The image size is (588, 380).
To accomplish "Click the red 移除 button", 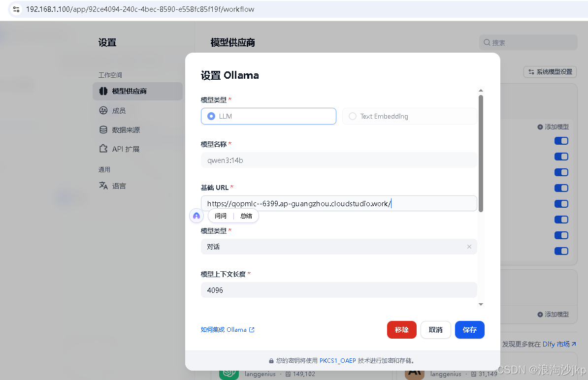I will 402,330.
